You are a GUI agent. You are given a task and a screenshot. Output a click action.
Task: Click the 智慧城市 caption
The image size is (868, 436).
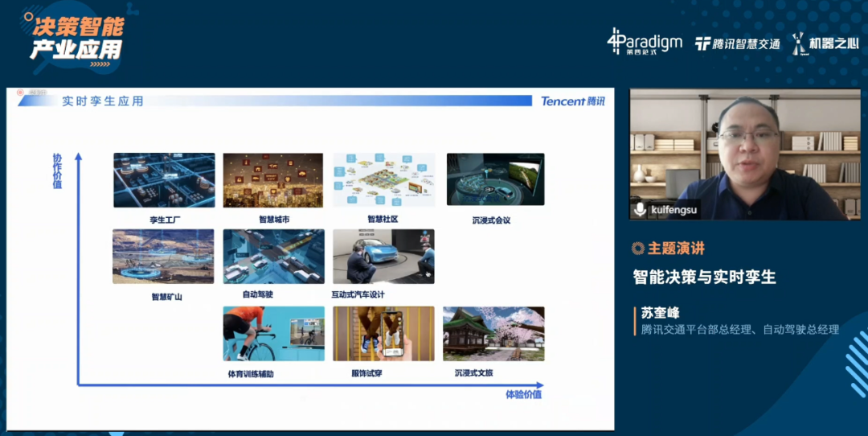[x=274, y=220]
